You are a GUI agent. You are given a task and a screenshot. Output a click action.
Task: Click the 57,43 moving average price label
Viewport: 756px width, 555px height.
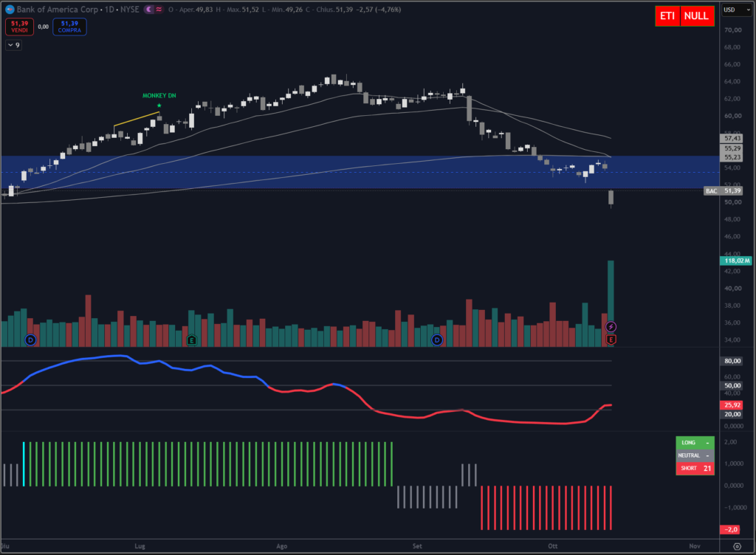coord(732,138)
